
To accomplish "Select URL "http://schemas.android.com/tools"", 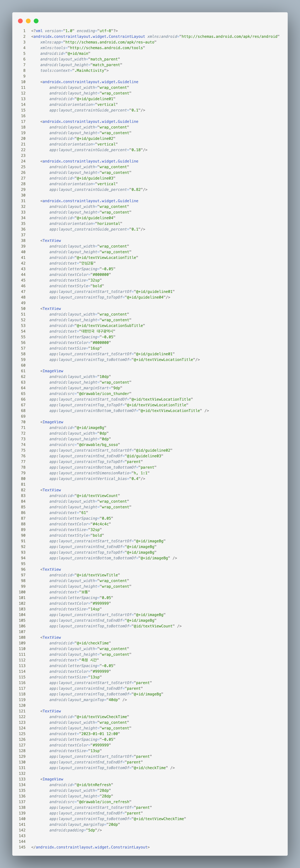I will point(106,48).
